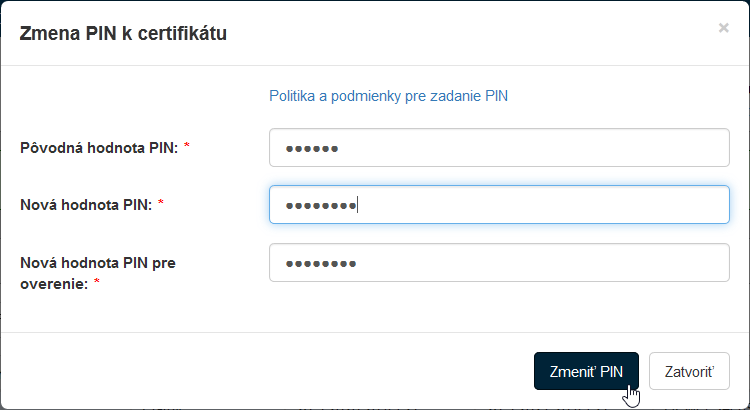Click the Pôvodná hodnota PIN label text
750x410 pixels.
coord(99,148)
